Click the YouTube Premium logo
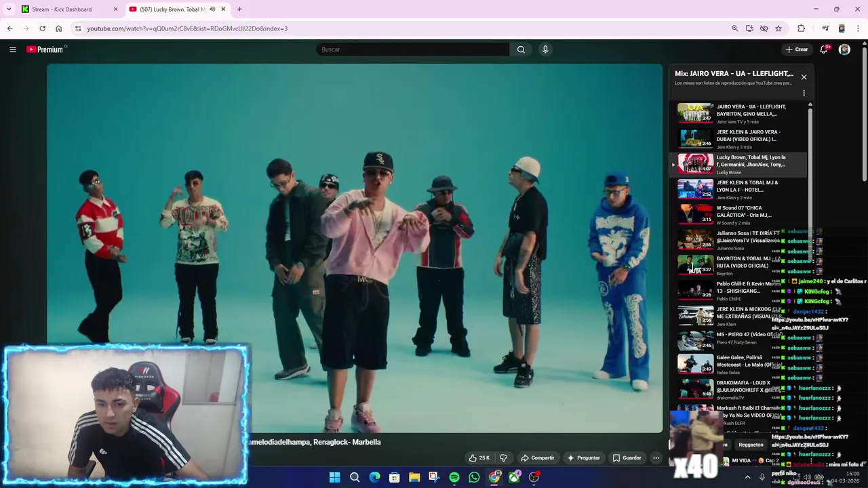 46,49
